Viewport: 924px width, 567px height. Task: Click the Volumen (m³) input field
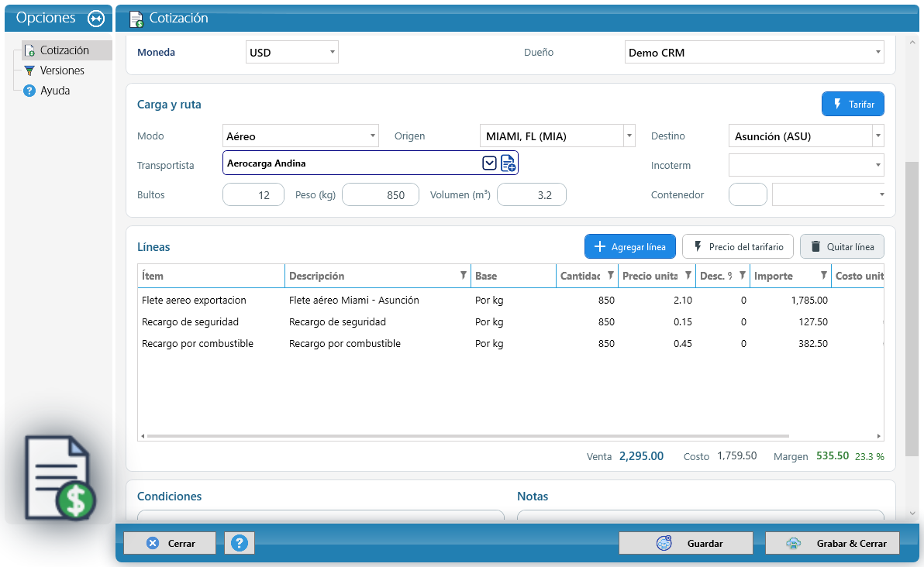532,195
